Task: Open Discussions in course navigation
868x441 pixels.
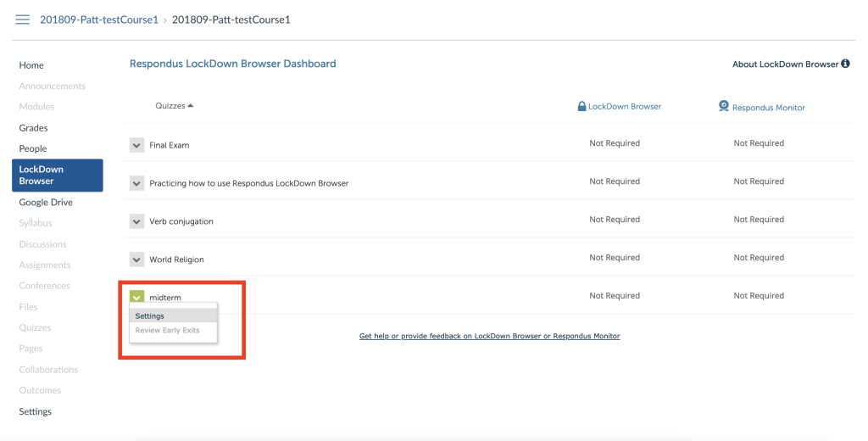Action: (42, 244)
